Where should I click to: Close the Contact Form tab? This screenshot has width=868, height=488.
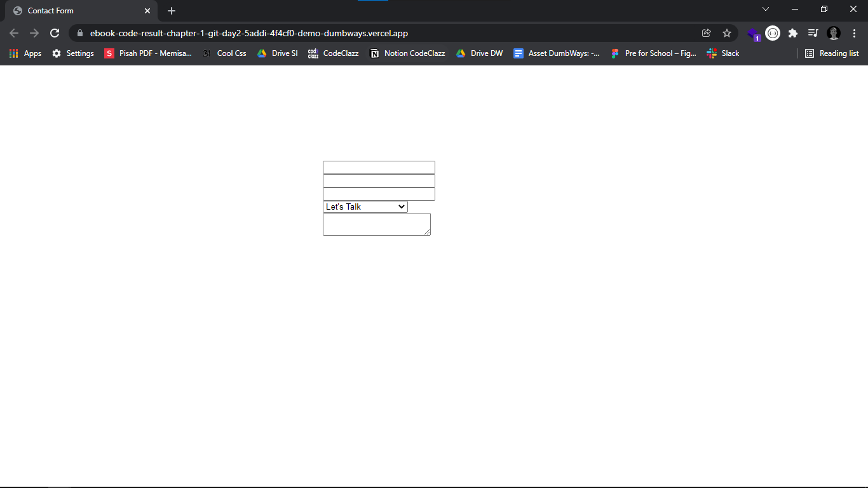(x=147, y=11)
